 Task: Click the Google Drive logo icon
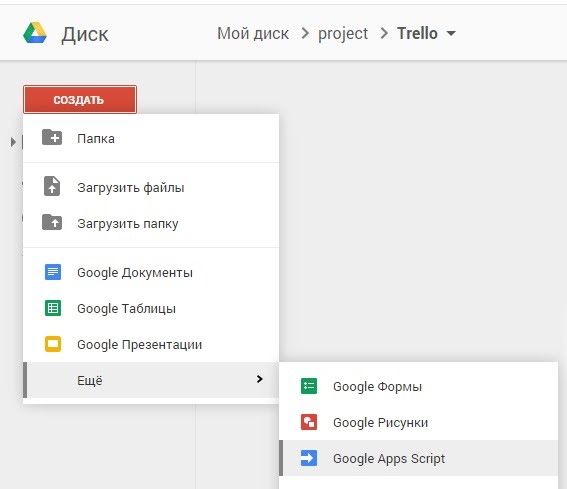(35, 33)
